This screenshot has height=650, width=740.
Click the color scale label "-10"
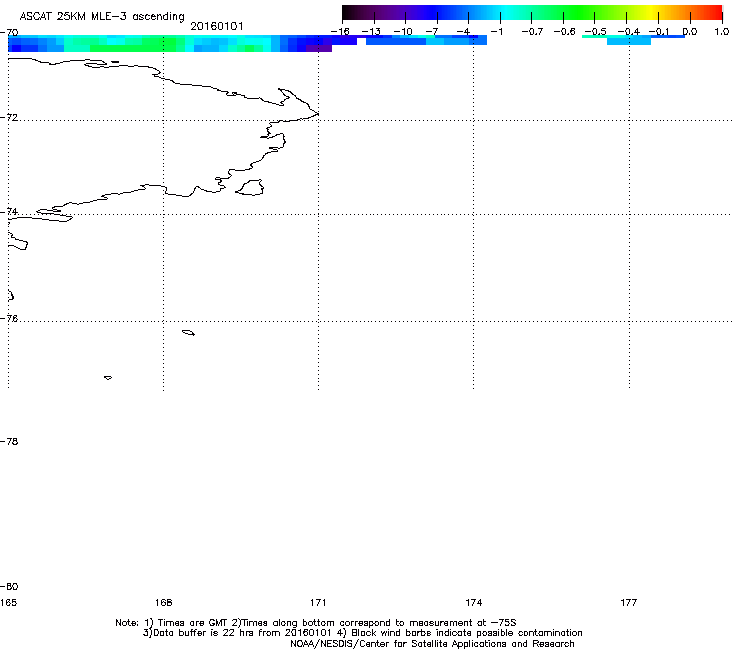click(403, 32)
